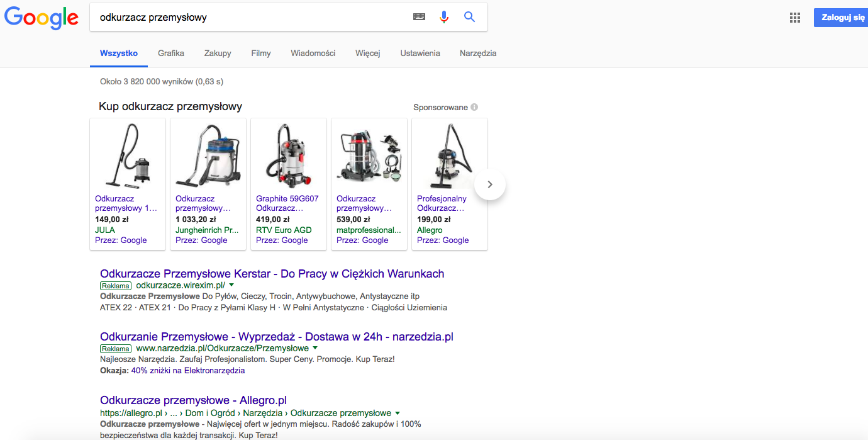Click the 'matprofessional...' store name
Image resolution: width=868 pixels, height=440 pixels.
pyautogui.click(x=369, y=230)
